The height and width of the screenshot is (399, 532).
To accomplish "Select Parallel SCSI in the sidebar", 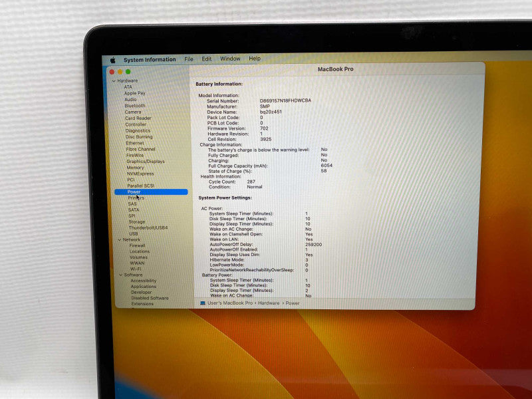I will click(x=141, y=186).
